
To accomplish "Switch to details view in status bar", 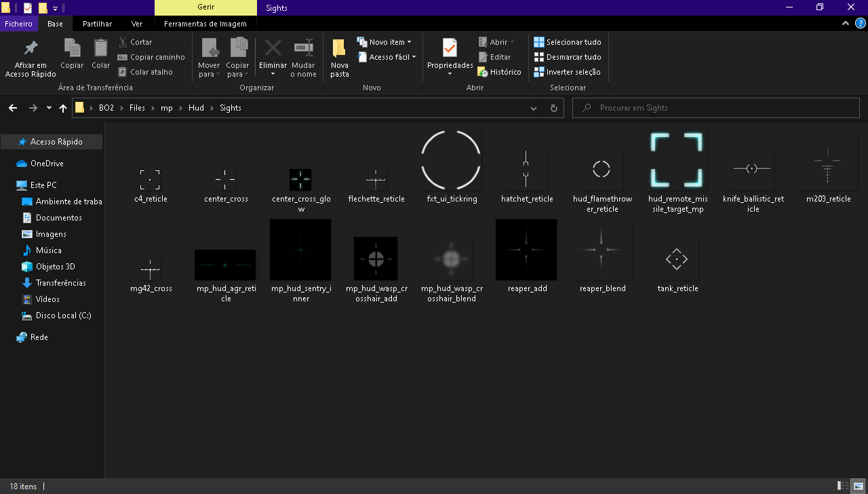I will click(x=843, y=487).
